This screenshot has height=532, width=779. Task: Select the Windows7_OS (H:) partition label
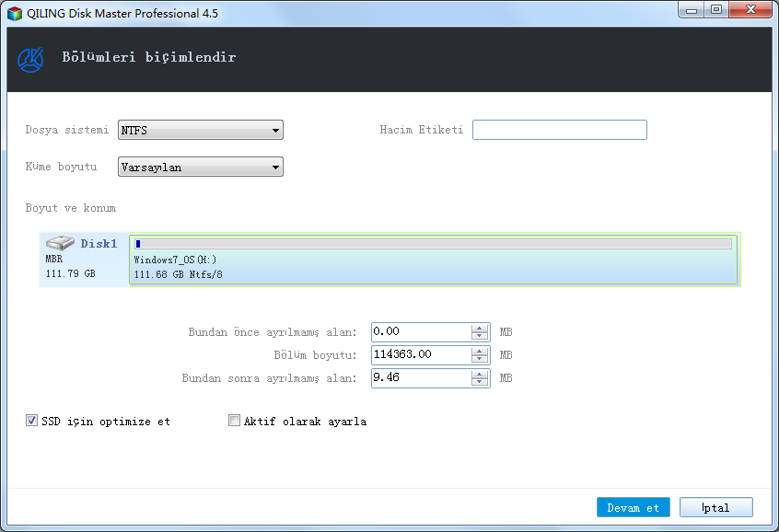point(175,260)
